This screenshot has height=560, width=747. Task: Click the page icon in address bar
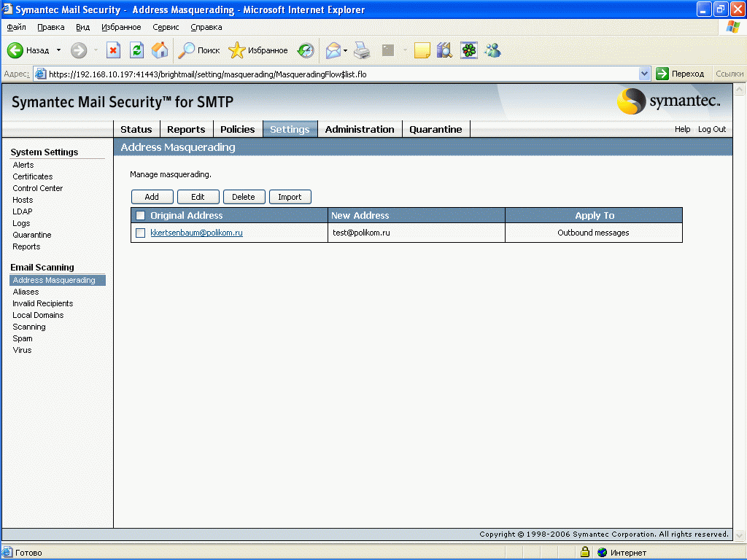tap(41, 74)
